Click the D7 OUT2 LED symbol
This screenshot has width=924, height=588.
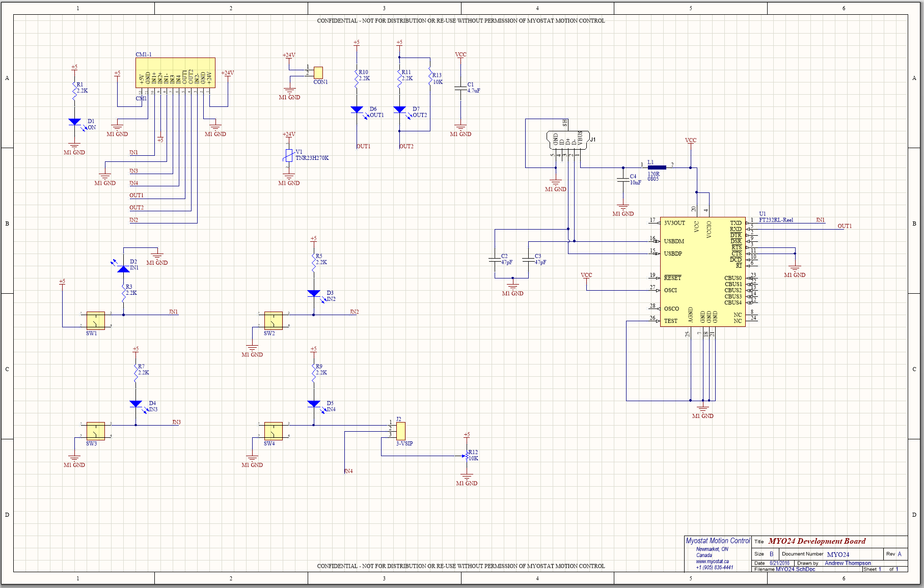tap(399, 110)
